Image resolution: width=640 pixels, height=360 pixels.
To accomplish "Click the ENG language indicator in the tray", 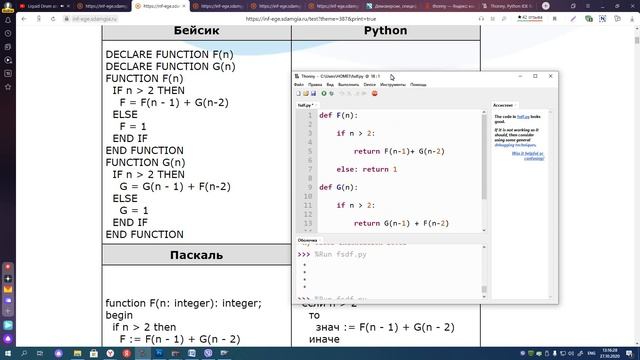I will (x=591, y=353).
